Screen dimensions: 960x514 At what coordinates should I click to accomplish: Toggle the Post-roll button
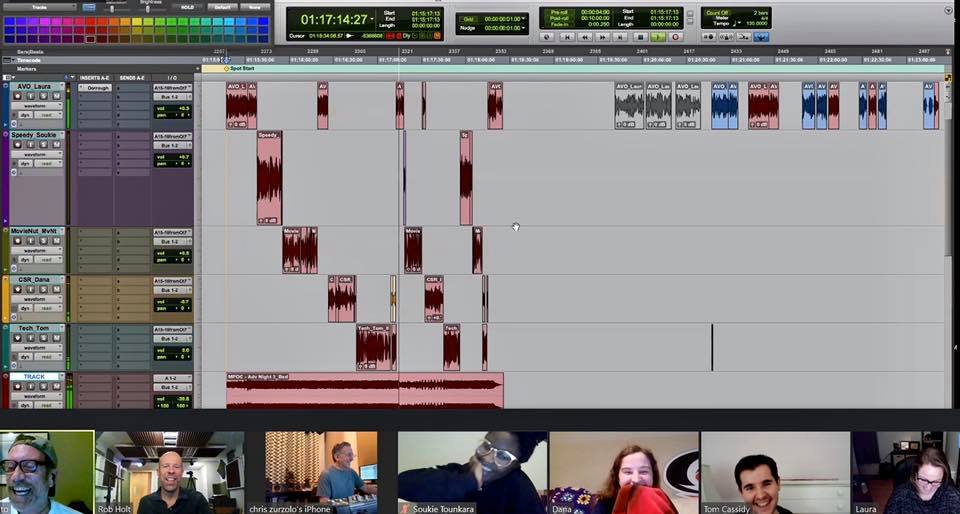click(559, 18)
